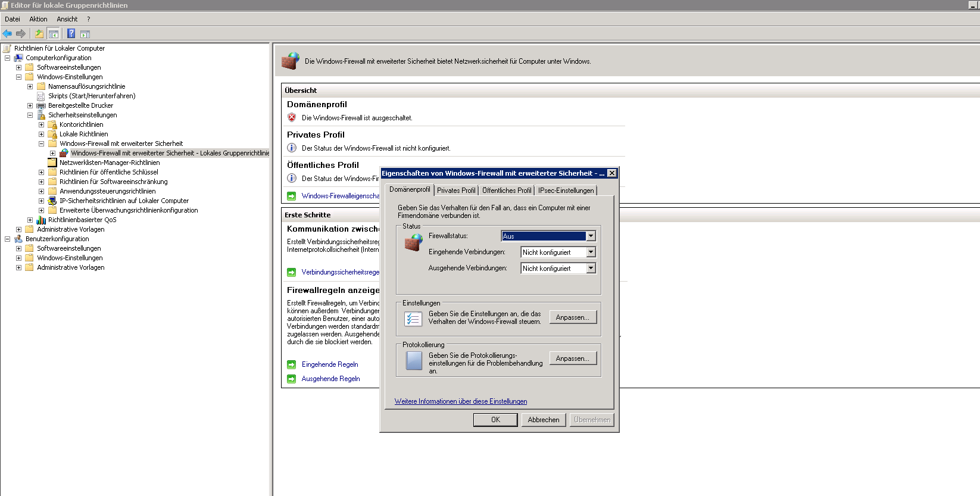Open the Aktion menu
Viewport: 980px width, 496px height.
[x=38, y=19]
